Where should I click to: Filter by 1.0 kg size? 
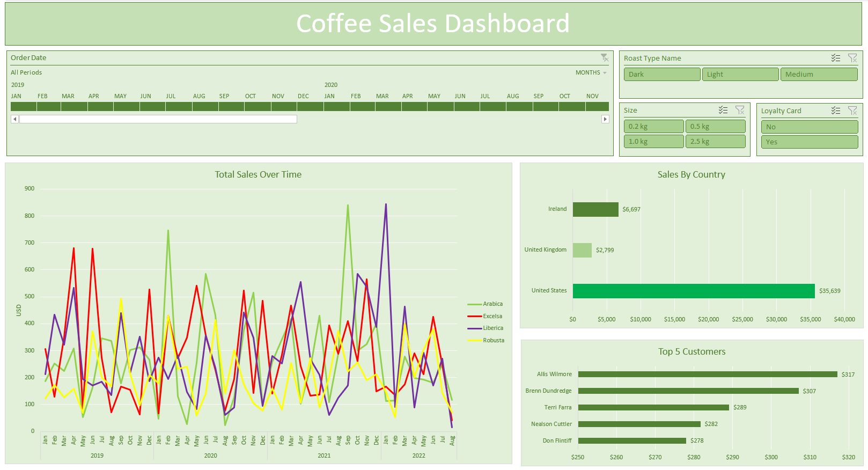(653, 141)
